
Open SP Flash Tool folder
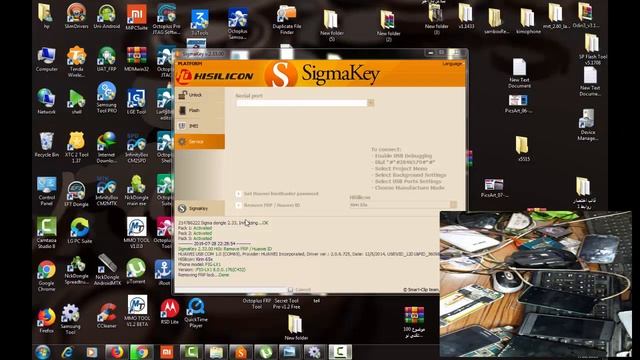(x=593, y=50)
